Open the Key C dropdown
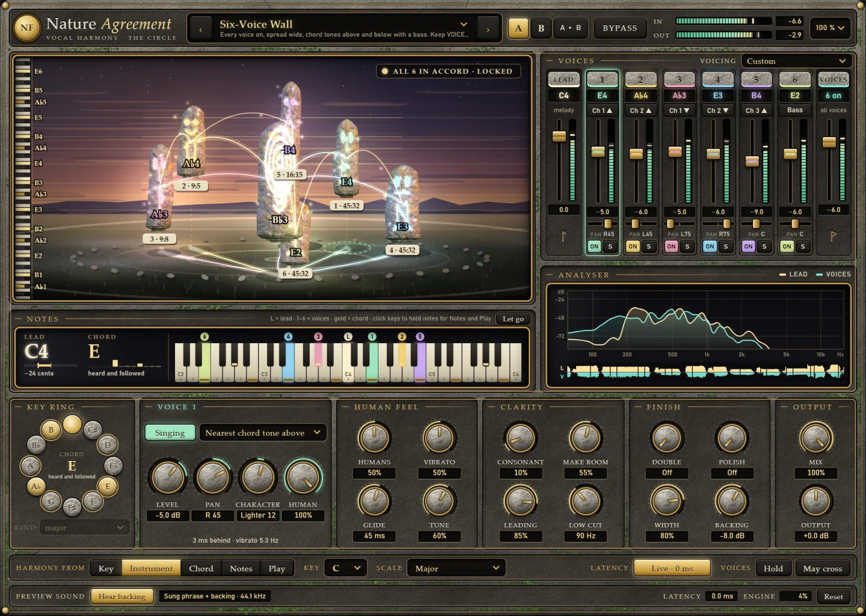This screenshot has width=866, height=616. pyautogui.click(x=346, y=568)
